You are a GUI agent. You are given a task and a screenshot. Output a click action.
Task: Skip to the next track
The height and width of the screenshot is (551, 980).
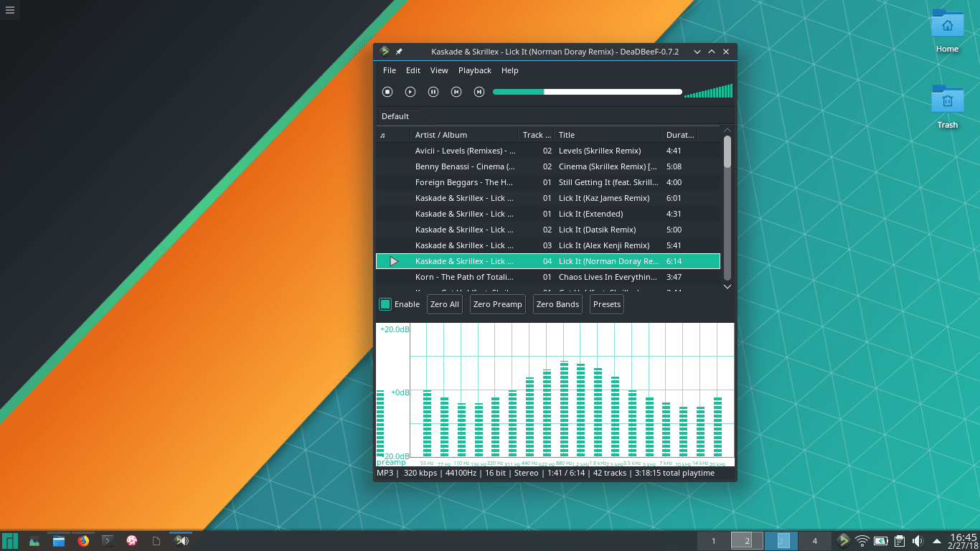[x=479, y=92]
